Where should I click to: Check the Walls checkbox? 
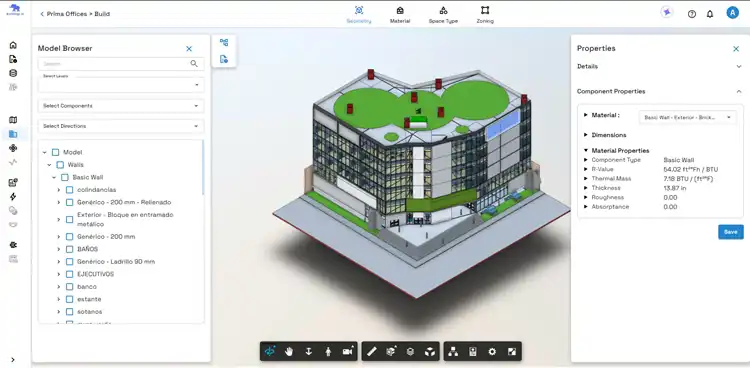pyautogui.click(x=60, y=165)
